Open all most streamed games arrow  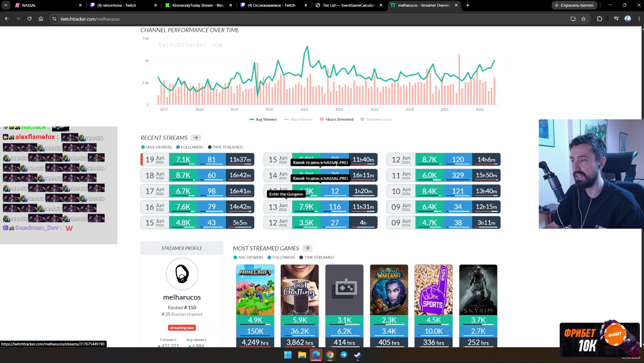pos(307,248)
